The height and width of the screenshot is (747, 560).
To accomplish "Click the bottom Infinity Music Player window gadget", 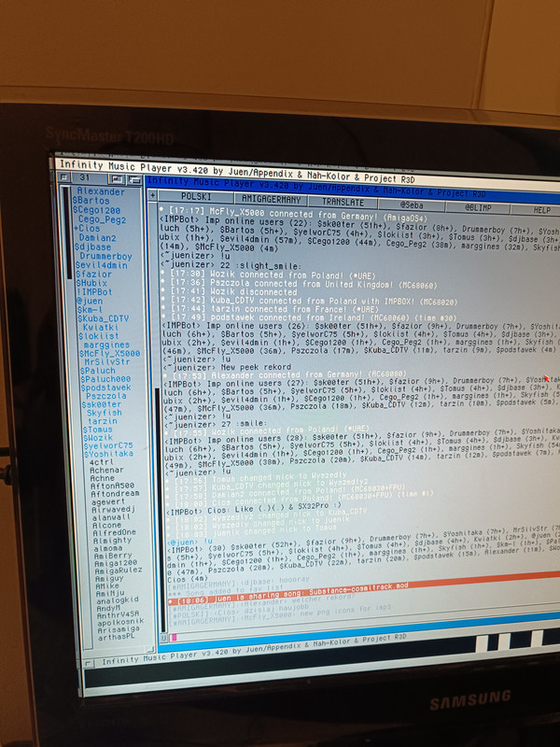I will coord(89,663).
